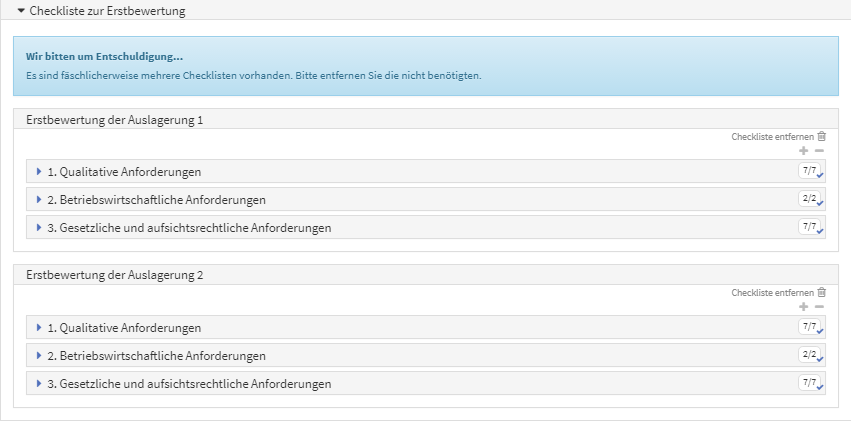Click plus icon in Erstbewertung der Auslagerung 2

pos(804,307)
